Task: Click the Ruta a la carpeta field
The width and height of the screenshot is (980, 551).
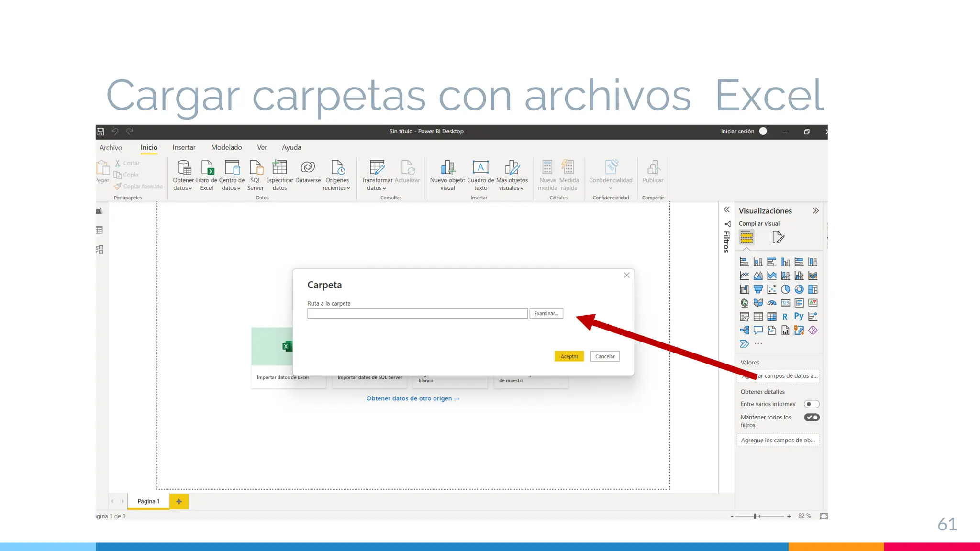Action: (x=417, y=313)
